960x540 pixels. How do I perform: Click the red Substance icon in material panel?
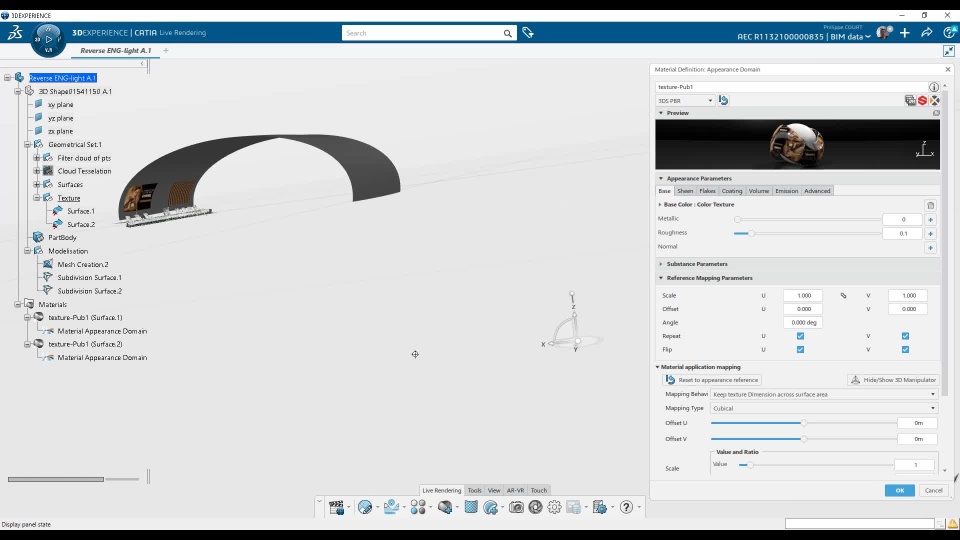(x=922, y=100)
